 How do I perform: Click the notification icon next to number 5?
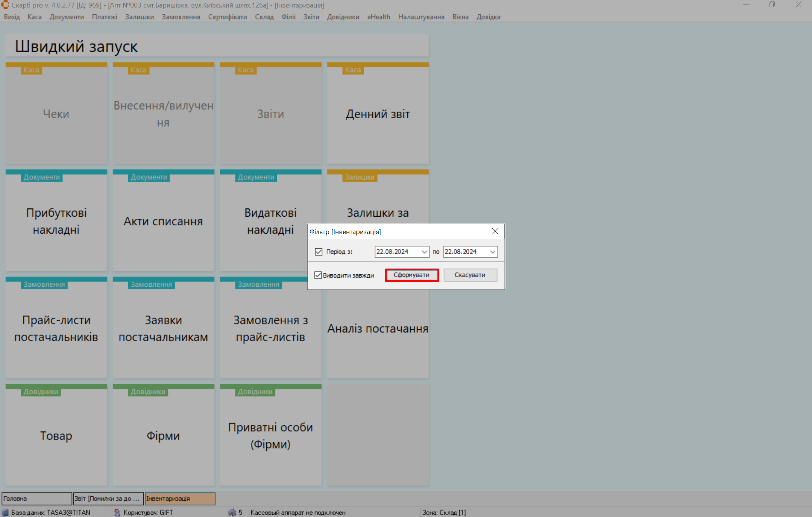(232, 512)
